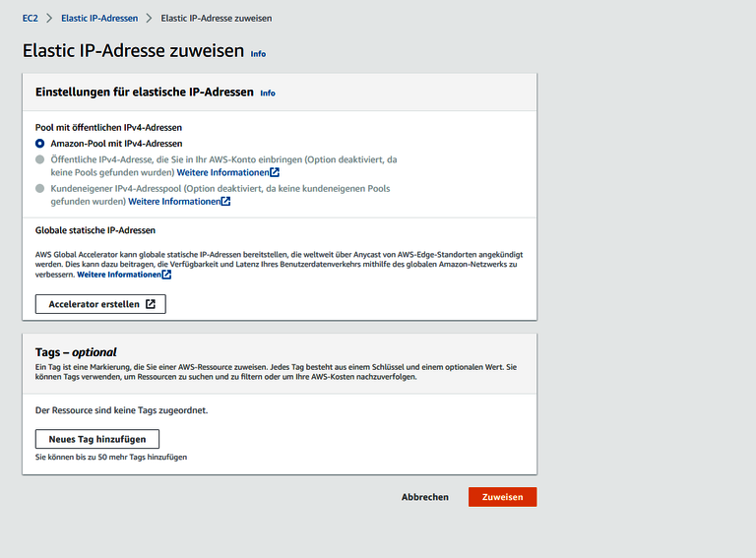Image resolution: width=756 pixels, height=558 pixels.
Task: Click the breadcrumb chevron right after EC2
Action: coord(48,18)
